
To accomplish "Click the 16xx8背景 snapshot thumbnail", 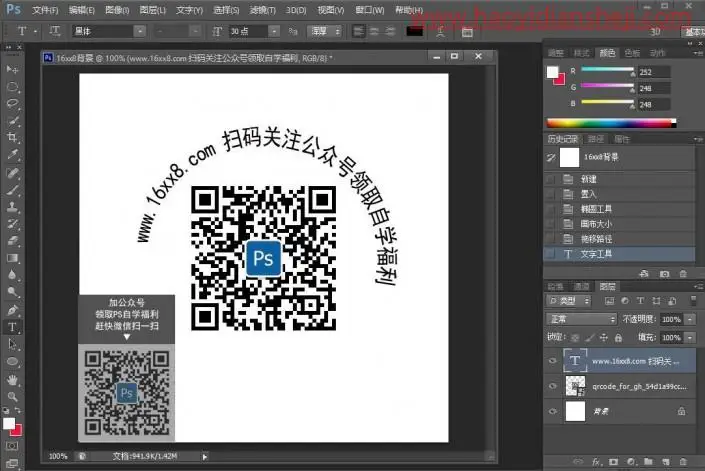I will coord(569,157).
